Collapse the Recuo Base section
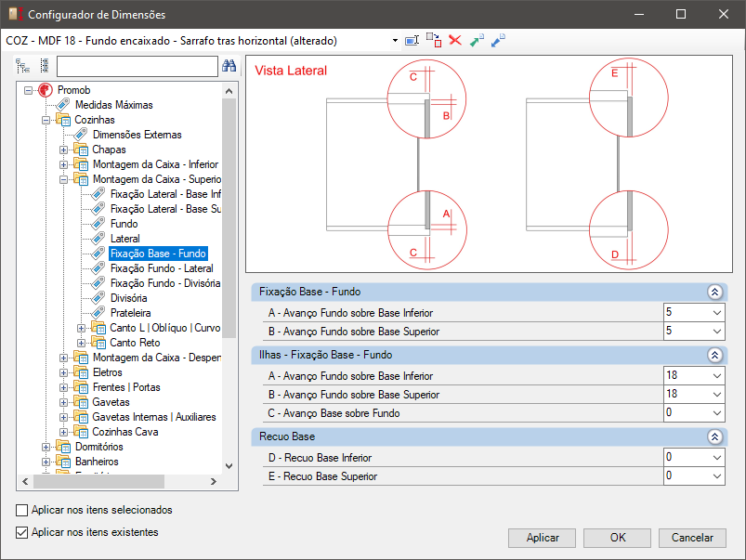This screenshot has width=746, height=560. tap(714, 436)
